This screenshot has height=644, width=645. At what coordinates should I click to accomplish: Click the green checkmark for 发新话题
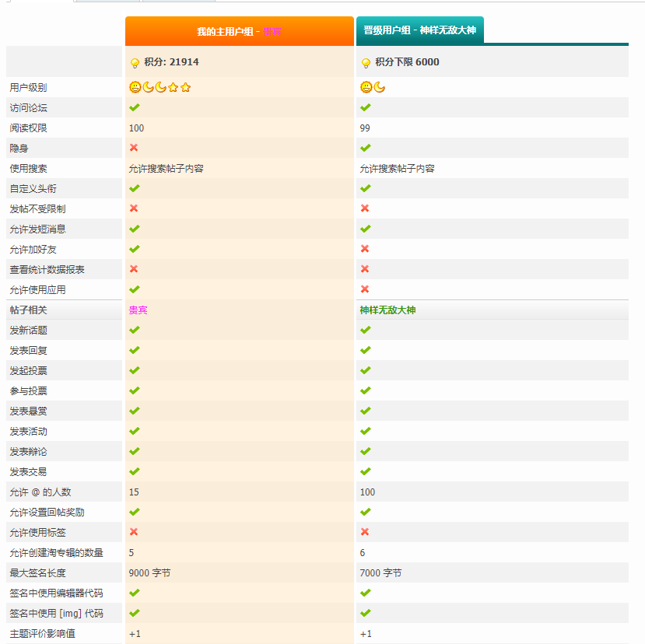pos(134,330)
